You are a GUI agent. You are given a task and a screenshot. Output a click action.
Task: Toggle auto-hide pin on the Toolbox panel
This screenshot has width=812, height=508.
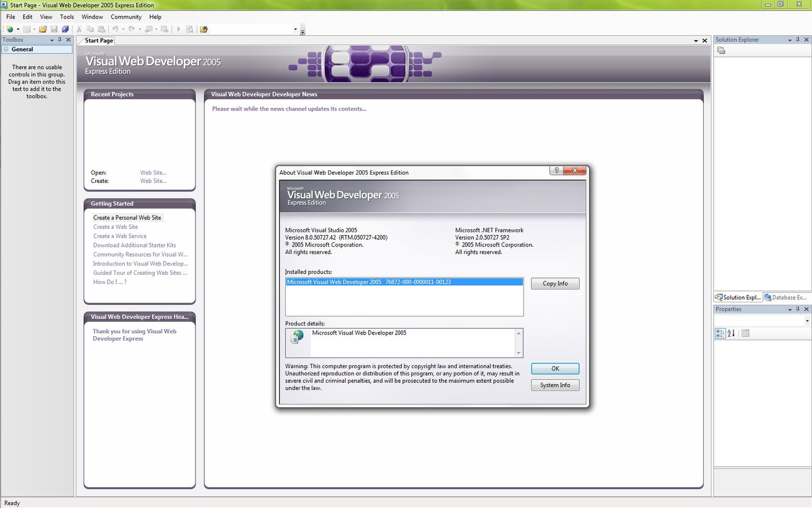[60, 40]
